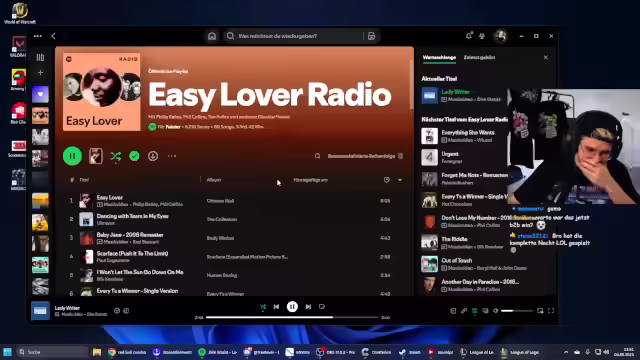Close the queue panel with X

click(546, 58)
